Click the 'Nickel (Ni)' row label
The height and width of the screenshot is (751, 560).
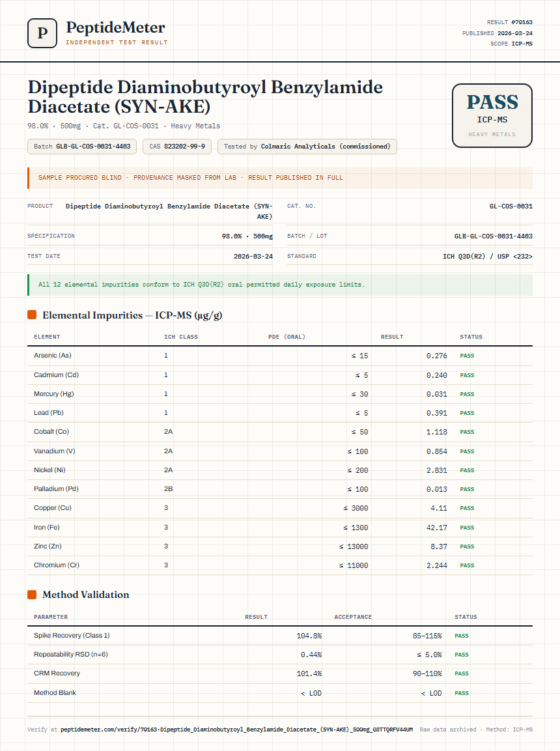point(49,470)
